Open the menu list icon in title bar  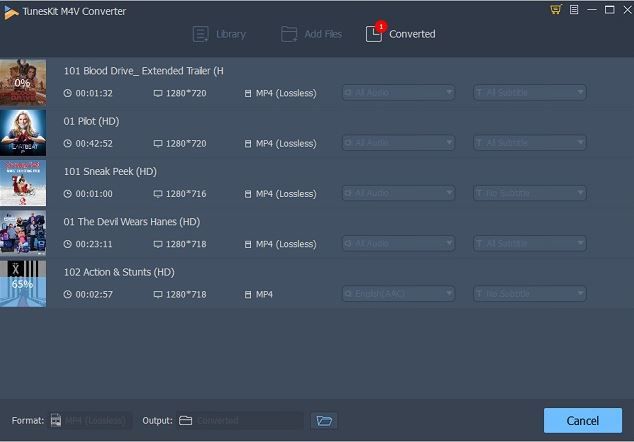click(x=574, y=9)
